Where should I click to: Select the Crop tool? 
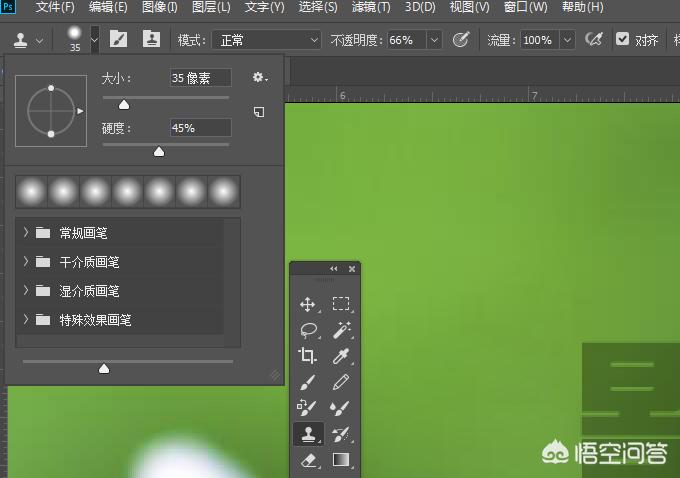308,356
